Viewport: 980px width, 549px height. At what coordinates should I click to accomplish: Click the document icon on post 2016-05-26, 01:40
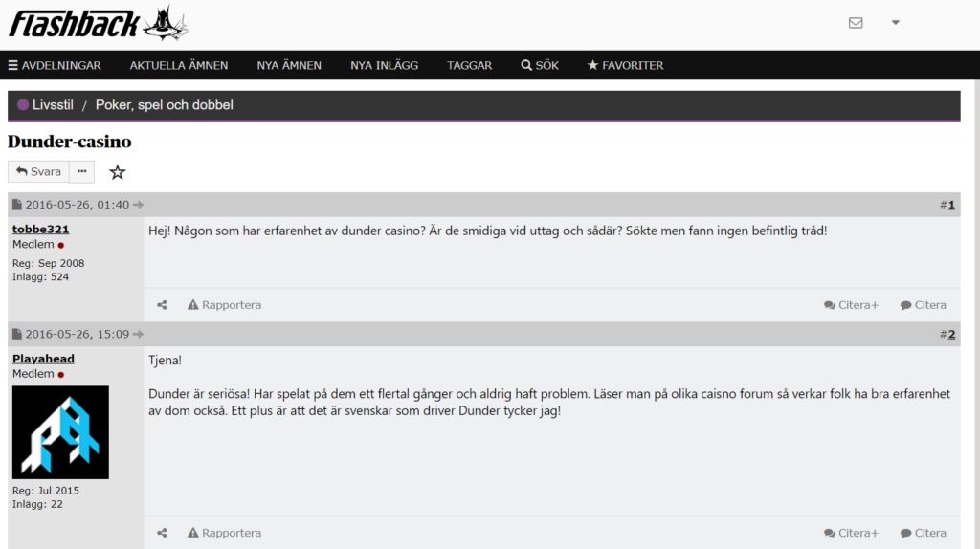click(17, 205)
